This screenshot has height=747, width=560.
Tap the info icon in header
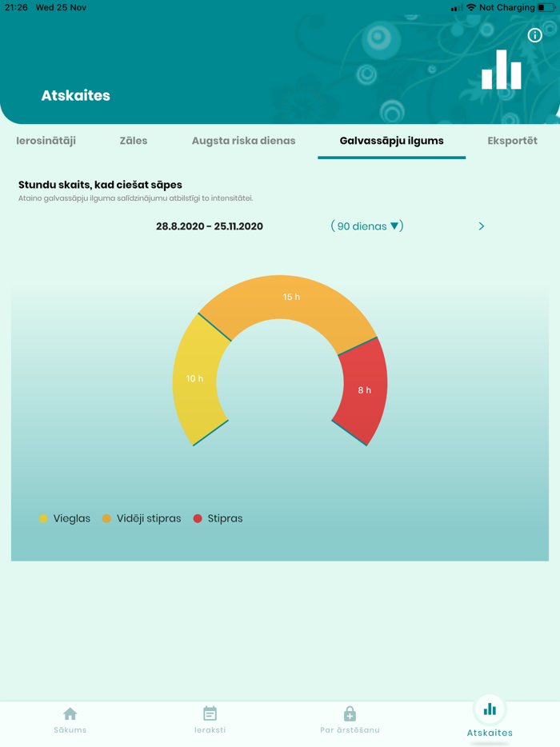click(x=534, y=35)
